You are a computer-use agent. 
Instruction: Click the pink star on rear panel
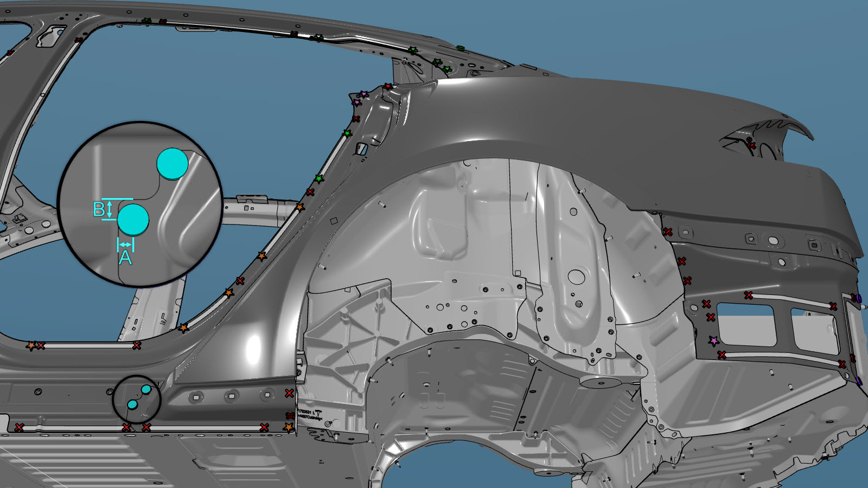click(x=714, y=341)
